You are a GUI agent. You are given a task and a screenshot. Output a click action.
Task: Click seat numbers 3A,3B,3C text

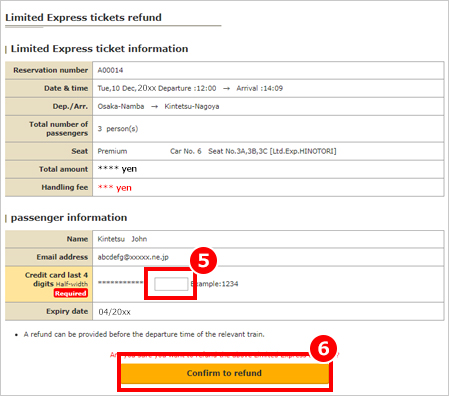pyautogui.click(x=238, y=151)
